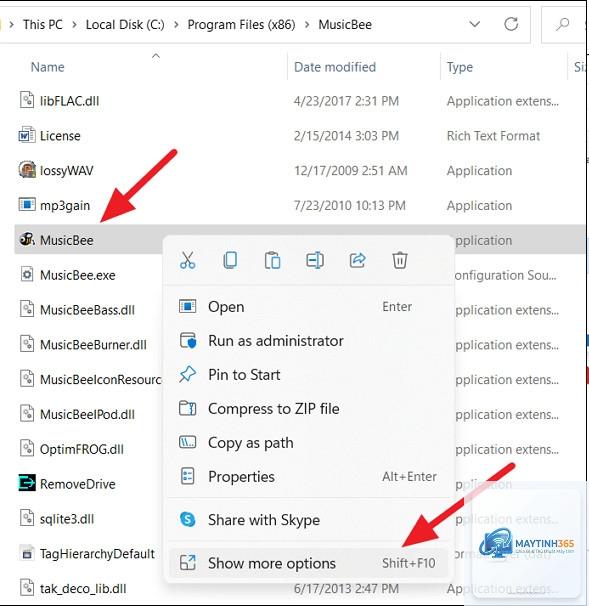Click the search magnifier icon
Viewport: 589px width, 606px height.
562,24
